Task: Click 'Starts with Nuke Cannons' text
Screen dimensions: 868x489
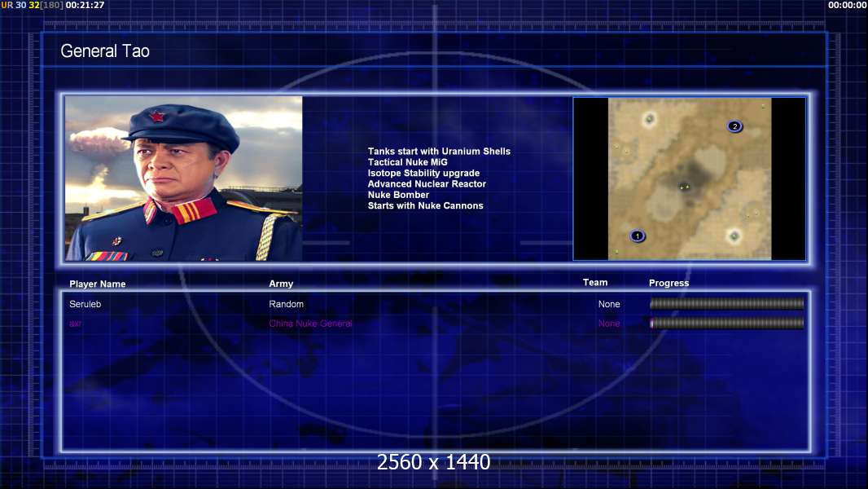Action: point(425,205)
